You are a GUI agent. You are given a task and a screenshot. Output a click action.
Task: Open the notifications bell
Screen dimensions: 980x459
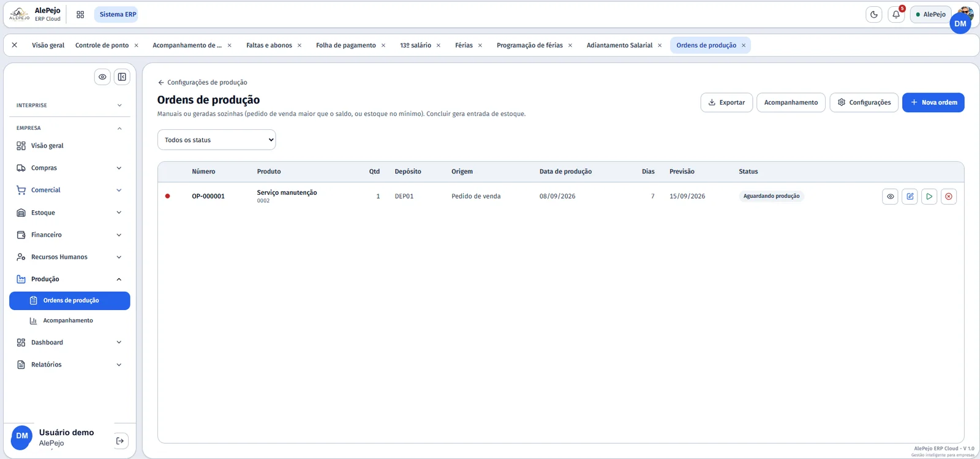click(x=896, y=15)
